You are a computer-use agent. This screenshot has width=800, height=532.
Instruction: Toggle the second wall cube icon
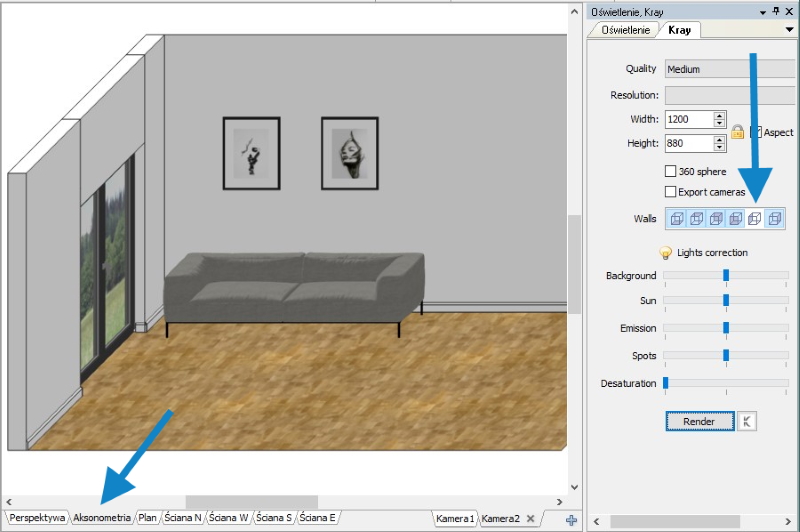[x=697, y=219]
